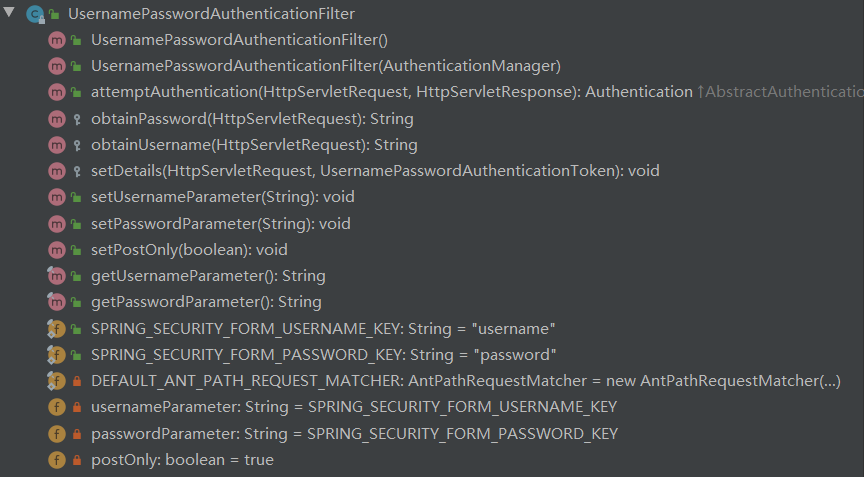Collapse the UsernamePasswordAuthenticationFilter class node
This screenshot has height=477, width=864.
tap(9, 13)
